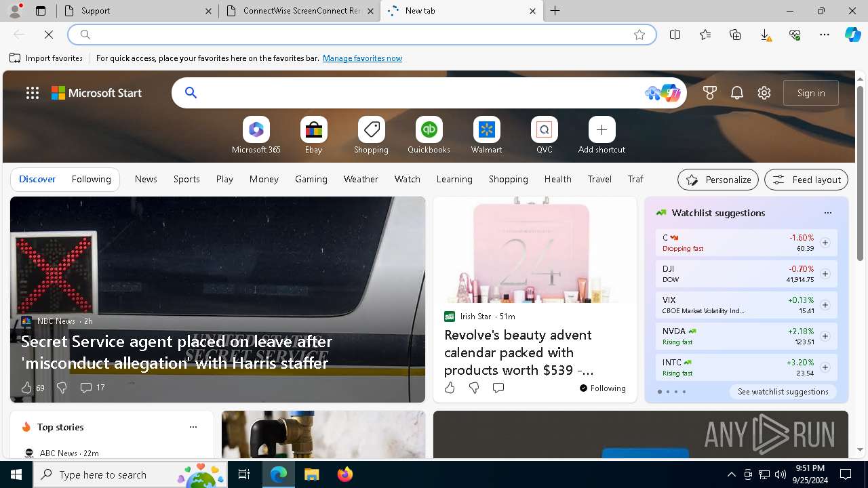
Task: Select the Travel category
Action: (599, 179)
